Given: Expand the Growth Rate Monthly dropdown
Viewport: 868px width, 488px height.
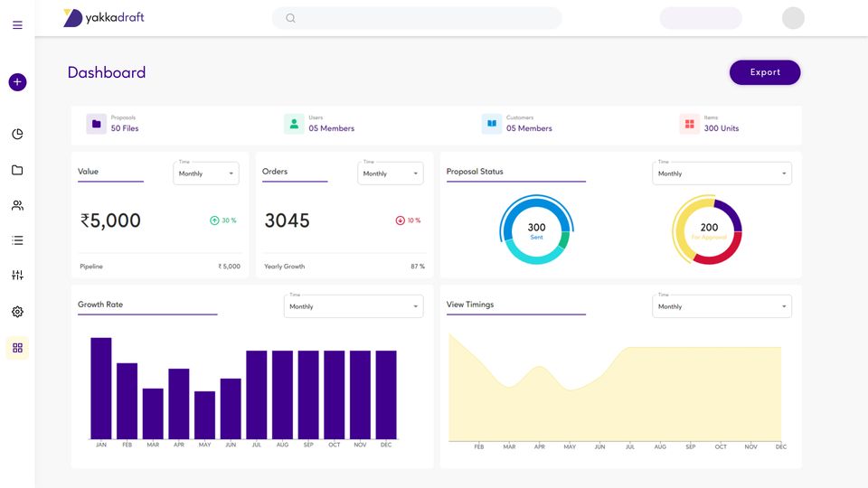Looking at the screenshot, I should pos(354,306).
